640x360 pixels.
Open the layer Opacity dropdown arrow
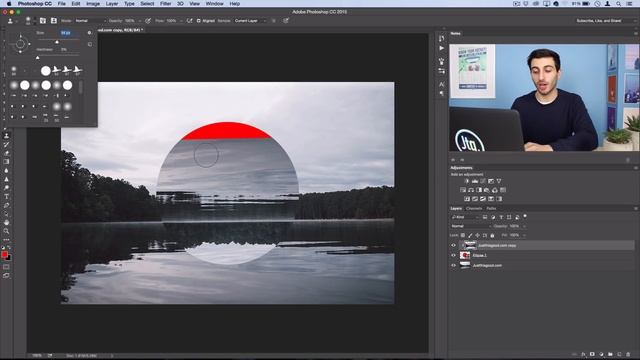click(524, 226)
